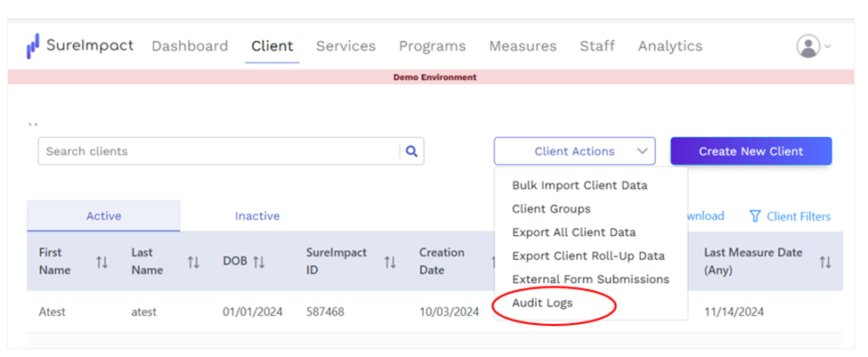Viewport: 868px width, 357px height.
Task: Select Client Groups from the menu
Action: point(551,209)
